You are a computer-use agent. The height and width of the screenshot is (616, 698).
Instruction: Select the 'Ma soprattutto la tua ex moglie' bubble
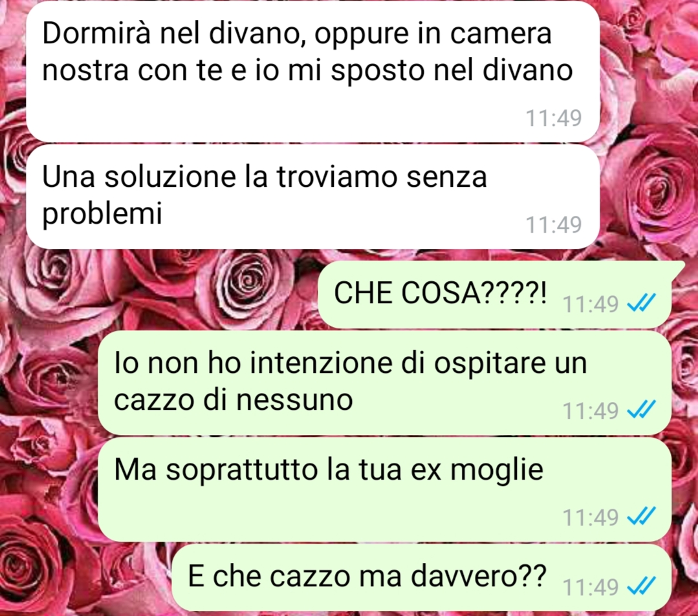[x=385, y=489]
